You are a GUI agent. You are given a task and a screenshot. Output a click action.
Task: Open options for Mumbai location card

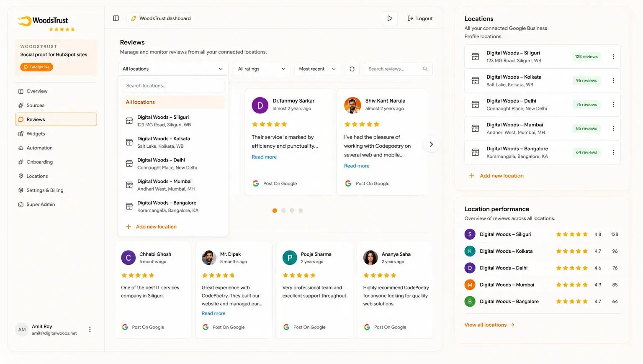click(613, 128)
